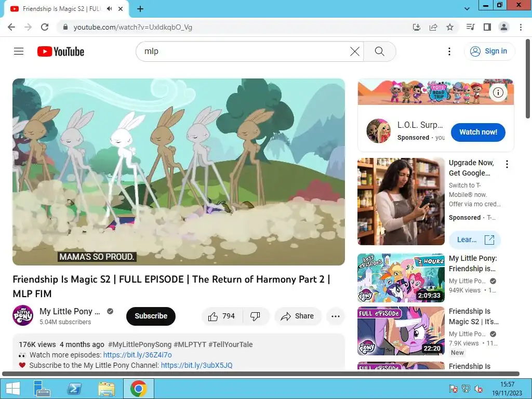532x399 pixels.
Task: Open the Windows Start menu
Action: (12, 389)
